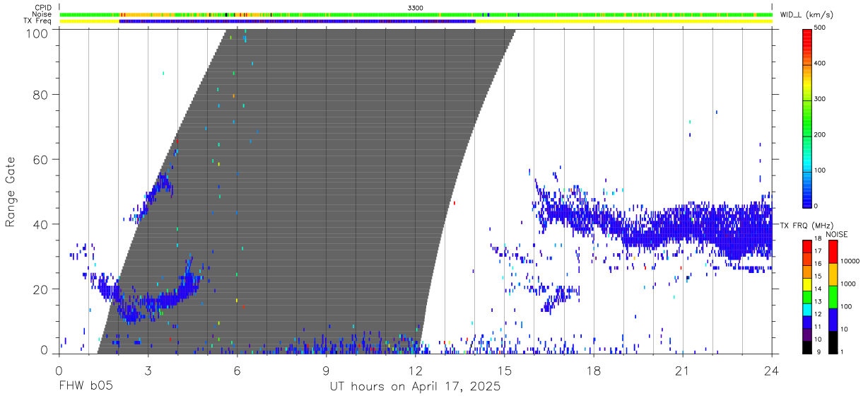Click the noise color strip above plot
The image size is (868, 401).
point(416,14)
